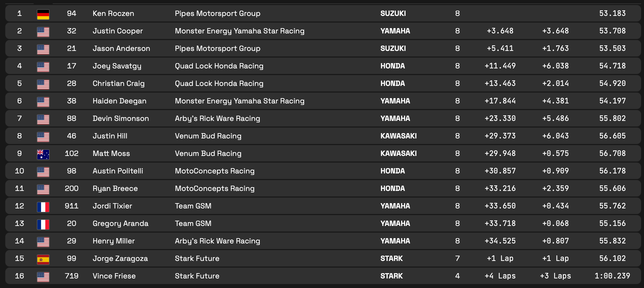Select the +34.525 gap in Henry Miller's row
The width and height of the screenshot is (644, 288).
coord(500,241)
